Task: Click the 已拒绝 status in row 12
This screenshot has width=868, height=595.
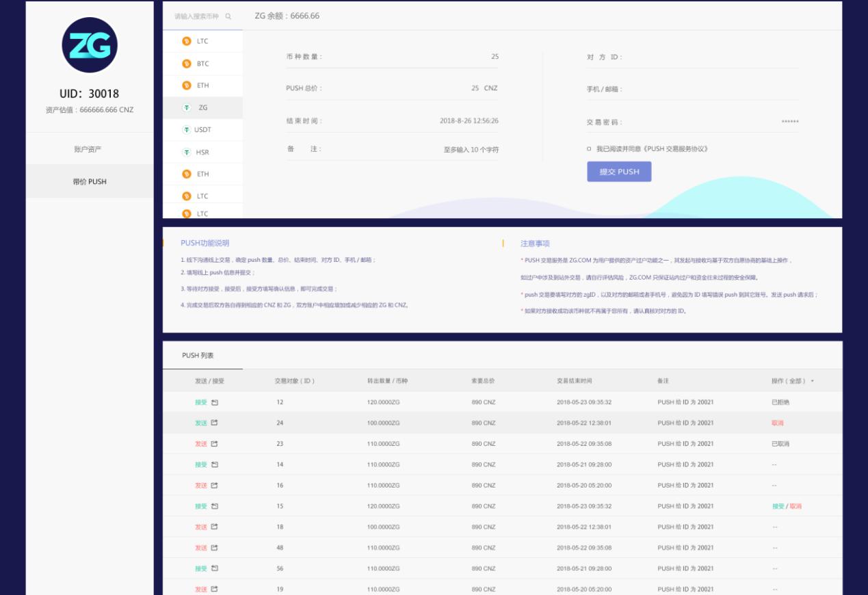Action: 780,402
